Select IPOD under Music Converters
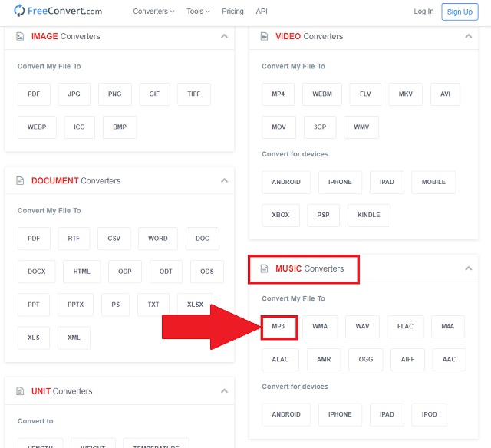The width and height of the screenshot is (491, 448). 429,415
